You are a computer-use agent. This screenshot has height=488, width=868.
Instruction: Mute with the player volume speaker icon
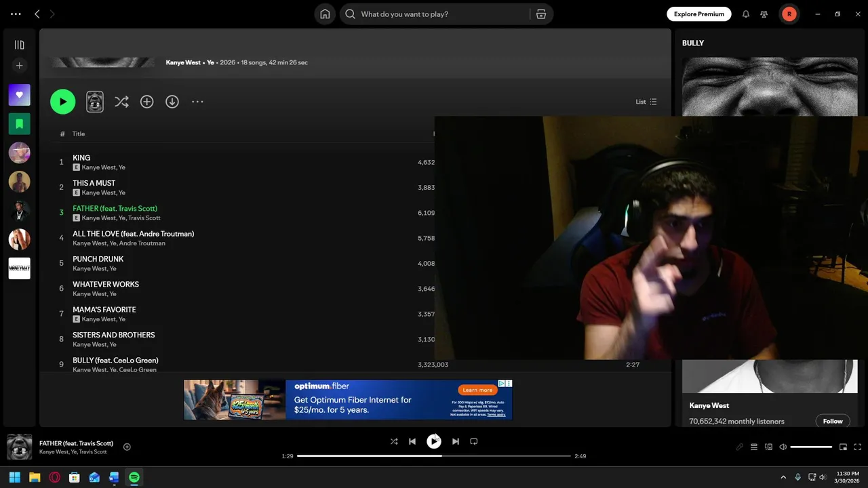coord(783,447)
